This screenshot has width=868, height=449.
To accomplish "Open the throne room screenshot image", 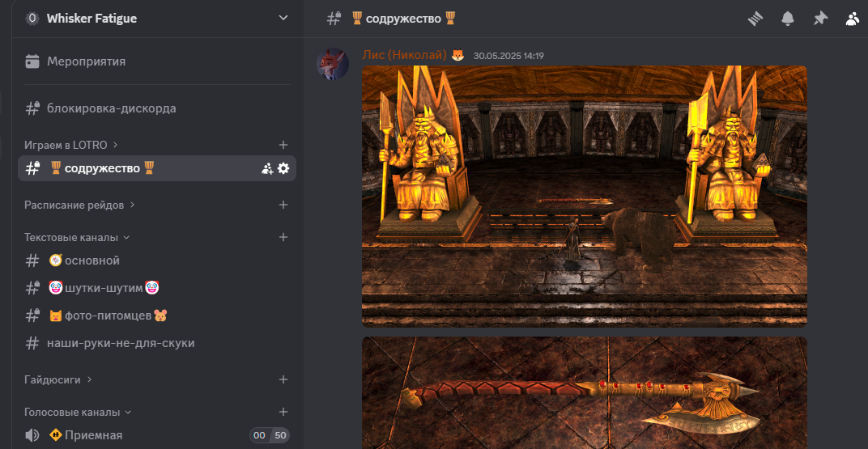I will pyautogui.click(x=584, y=196).
